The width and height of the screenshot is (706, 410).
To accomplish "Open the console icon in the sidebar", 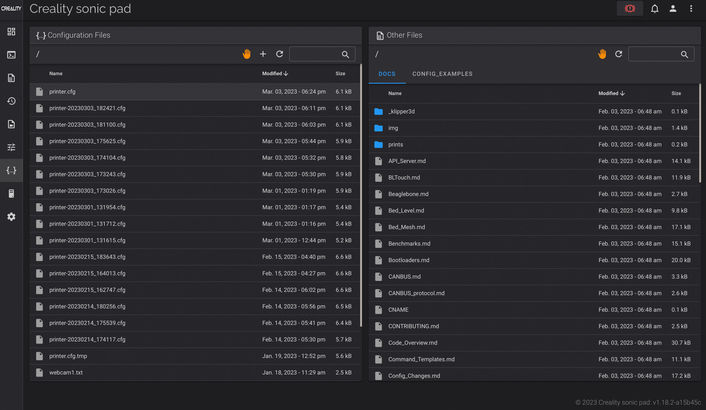I will point(11,55).
